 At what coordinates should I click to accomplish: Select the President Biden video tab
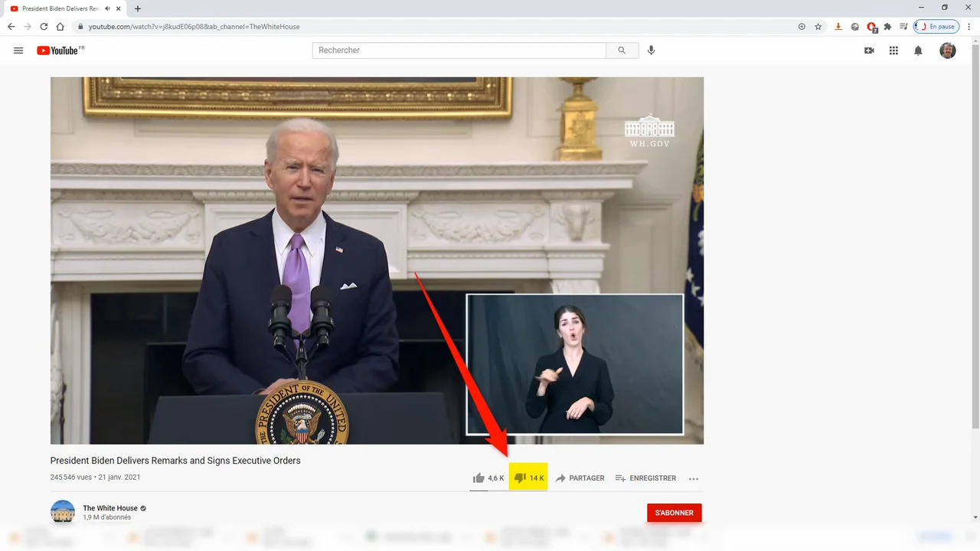(x=61, y=8)
